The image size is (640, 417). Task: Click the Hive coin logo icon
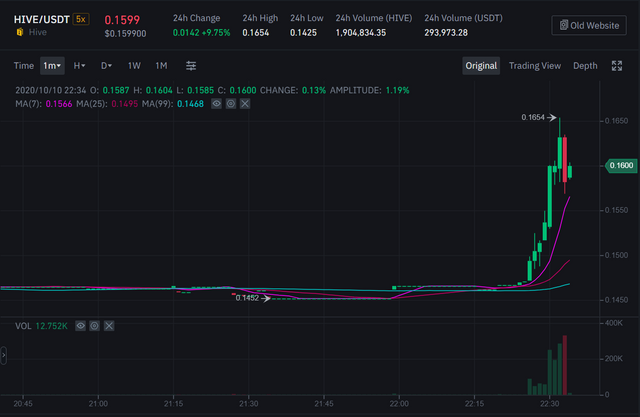pyautogui.click(x=19, y=33)
